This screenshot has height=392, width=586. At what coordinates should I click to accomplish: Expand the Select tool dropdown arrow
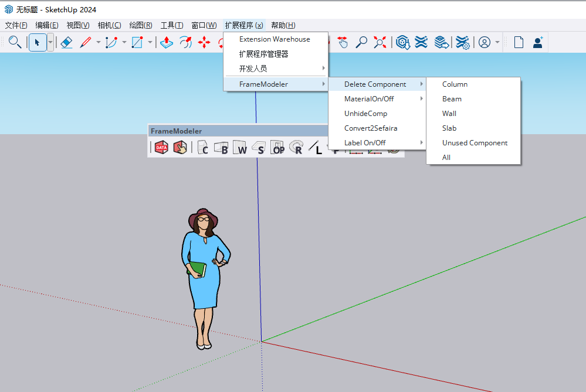(x=50, y=42)
